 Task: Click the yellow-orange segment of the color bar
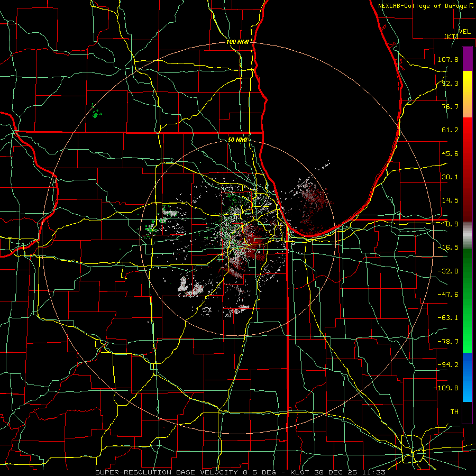(x=467, y=94)
